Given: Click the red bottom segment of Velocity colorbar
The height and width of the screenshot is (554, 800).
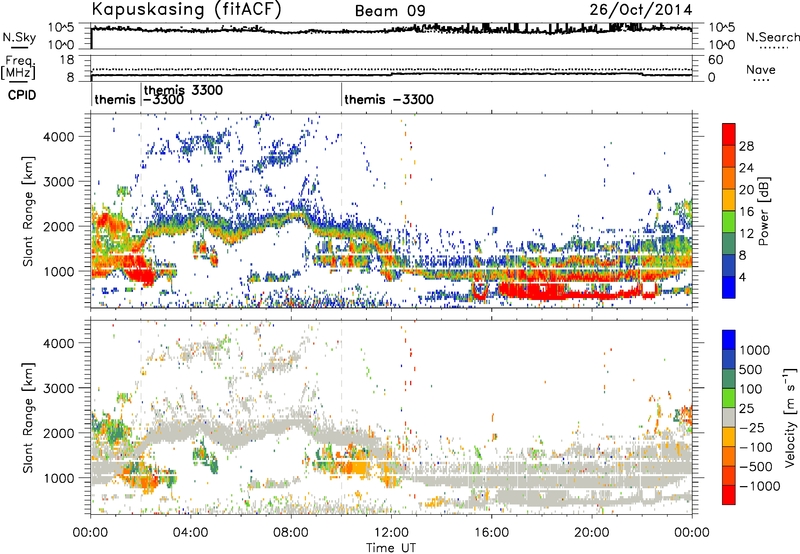Looking at the screenshot, I should click(x=729, y=495).
